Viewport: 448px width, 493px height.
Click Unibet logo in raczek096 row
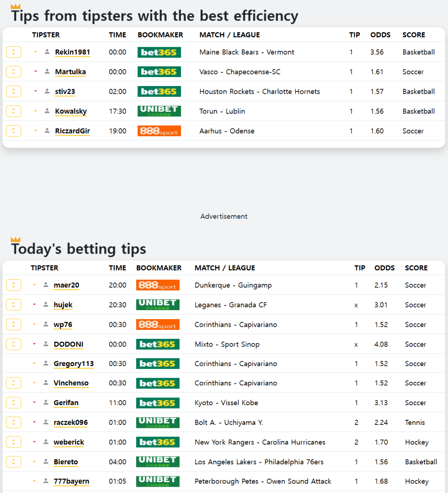click(158, 423)
